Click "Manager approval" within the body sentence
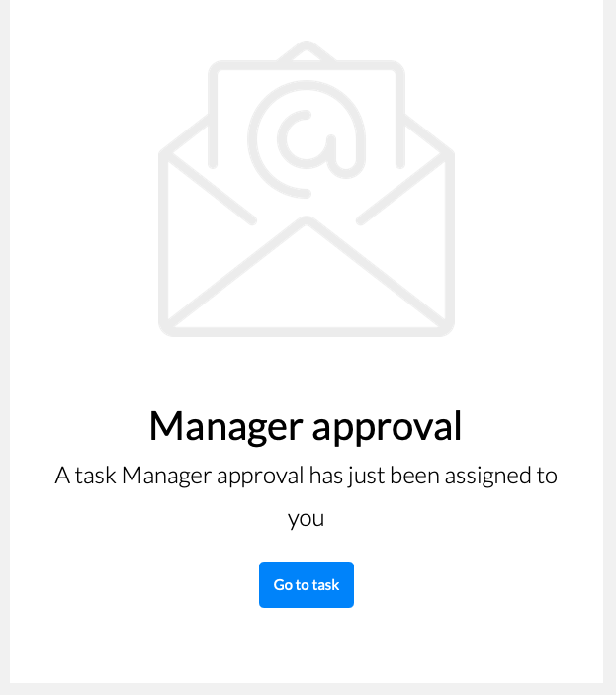Viewport: 616px width, 695px height. [x=213, y=477]
